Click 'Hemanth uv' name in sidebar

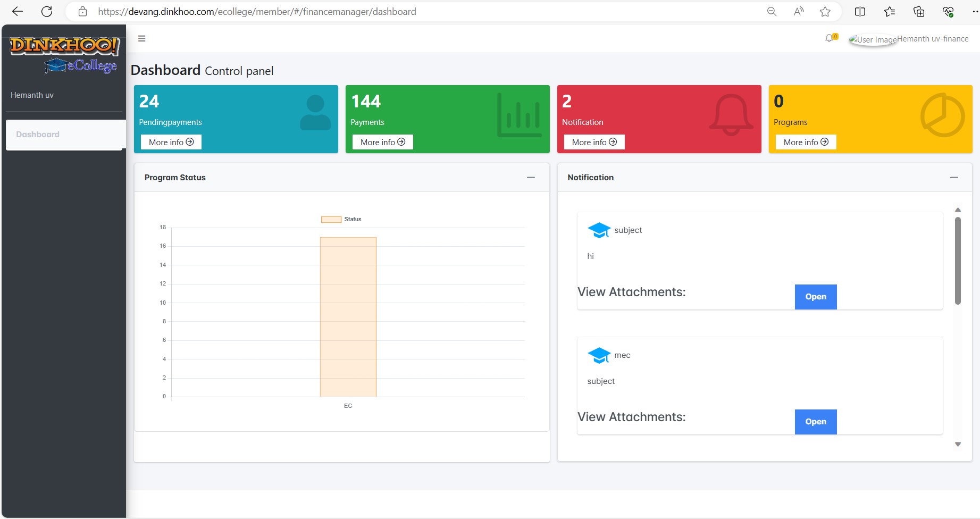click(x=32, y=95)
